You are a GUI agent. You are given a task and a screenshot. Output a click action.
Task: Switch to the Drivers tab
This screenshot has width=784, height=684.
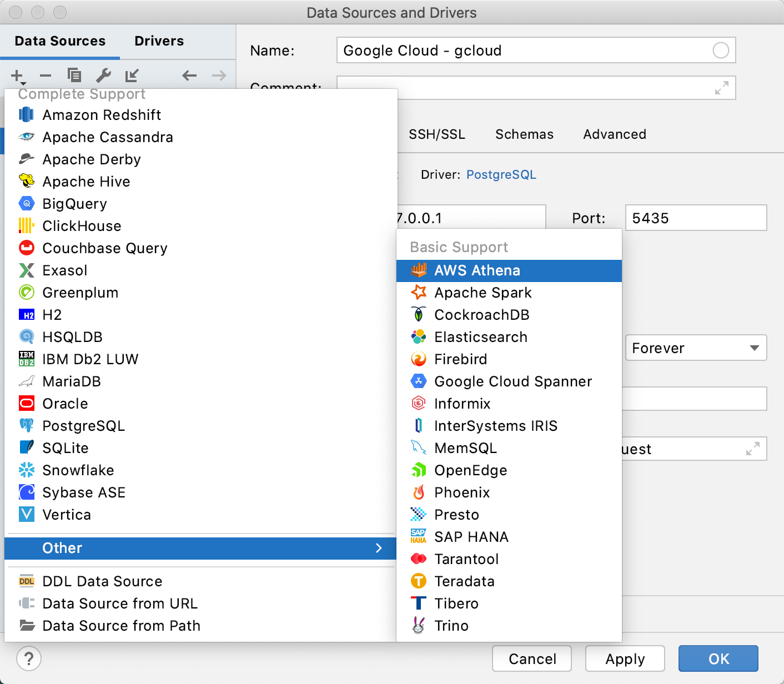click(x=159, y=41)
